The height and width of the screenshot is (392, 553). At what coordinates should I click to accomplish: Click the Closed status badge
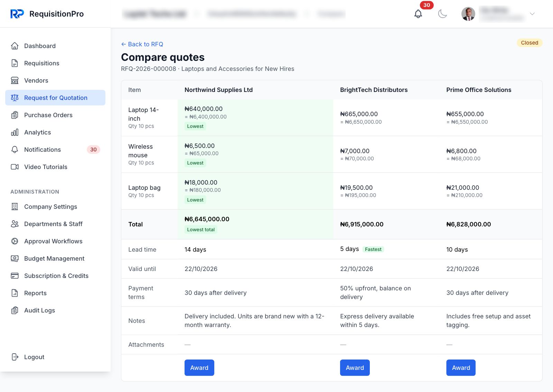pos(529,43)
